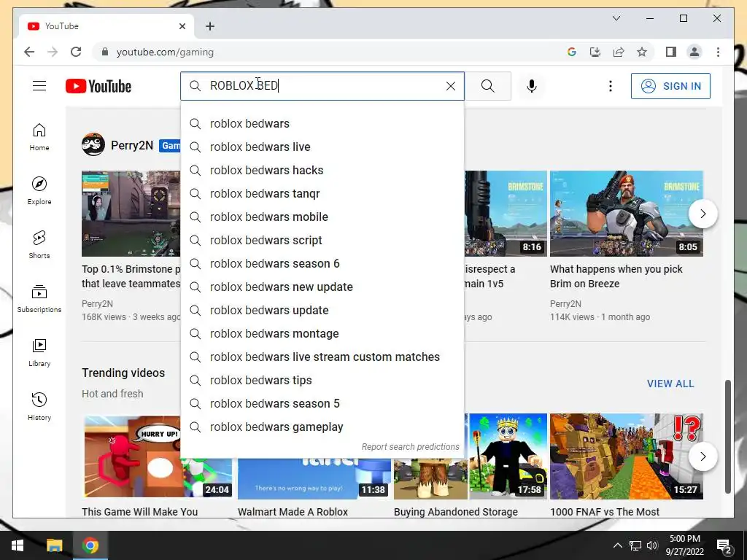The height and width of the screenshot is (560, 747).
Task: Show hidden system tray icons
Action: [x=617, y=545]
